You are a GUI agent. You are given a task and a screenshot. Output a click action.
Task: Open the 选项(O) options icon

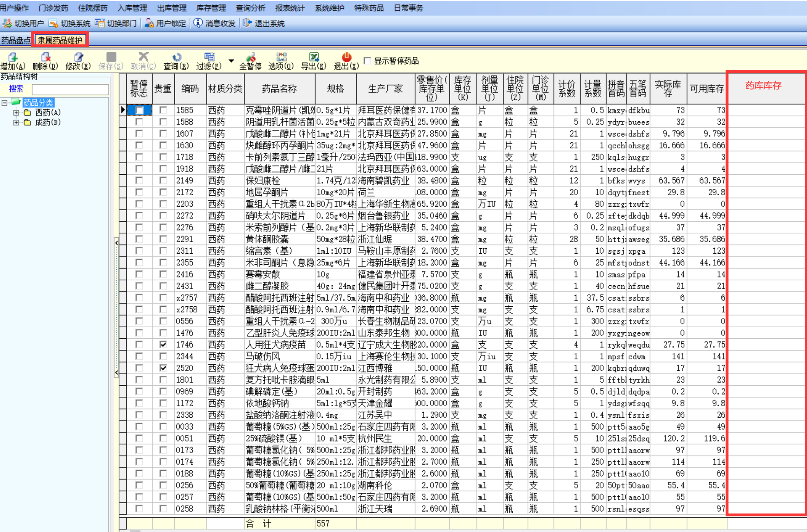281,57
